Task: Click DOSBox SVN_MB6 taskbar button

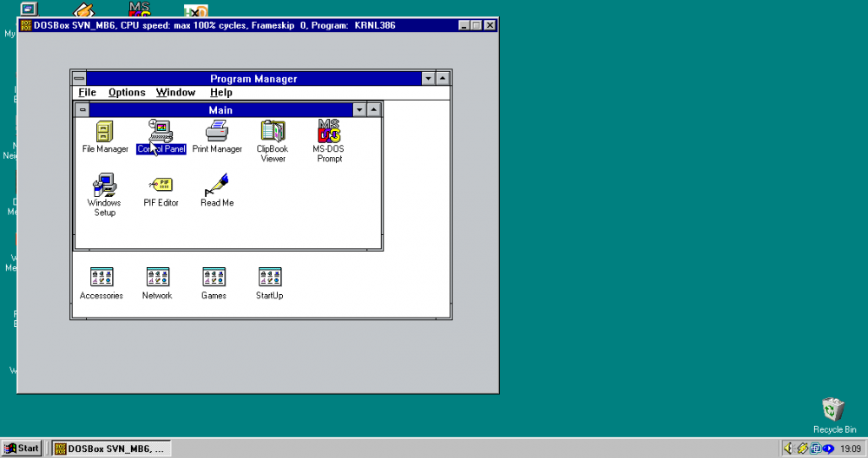Action: [111, 448]
